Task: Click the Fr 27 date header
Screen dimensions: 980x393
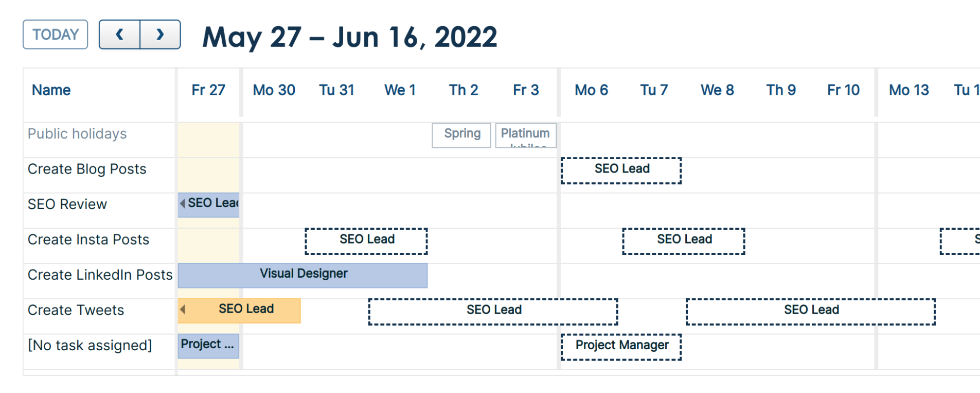Action: point(208,90)
